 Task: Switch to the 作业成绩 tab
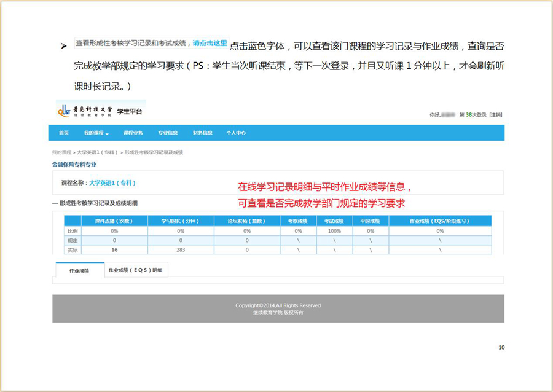(79, 270)
